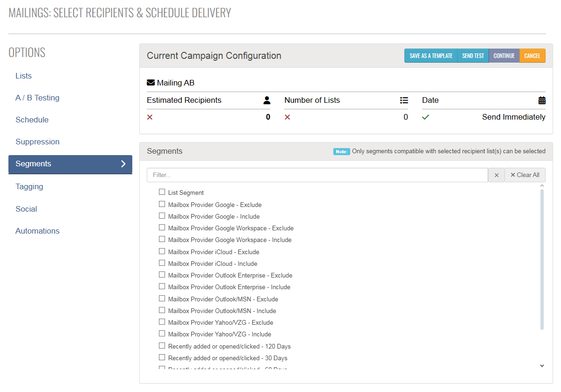Tick Mailbox Provider Google - Include checkbox
This screenshot has height=392, width=561.
[162, 216]
